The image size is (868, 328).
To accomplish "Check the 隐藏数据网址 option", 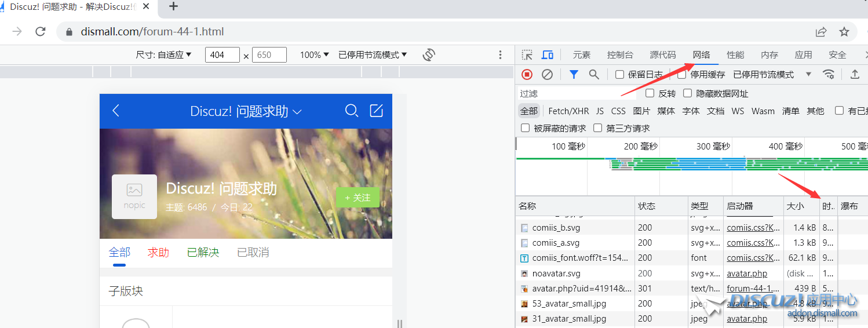I will point(688,93).
